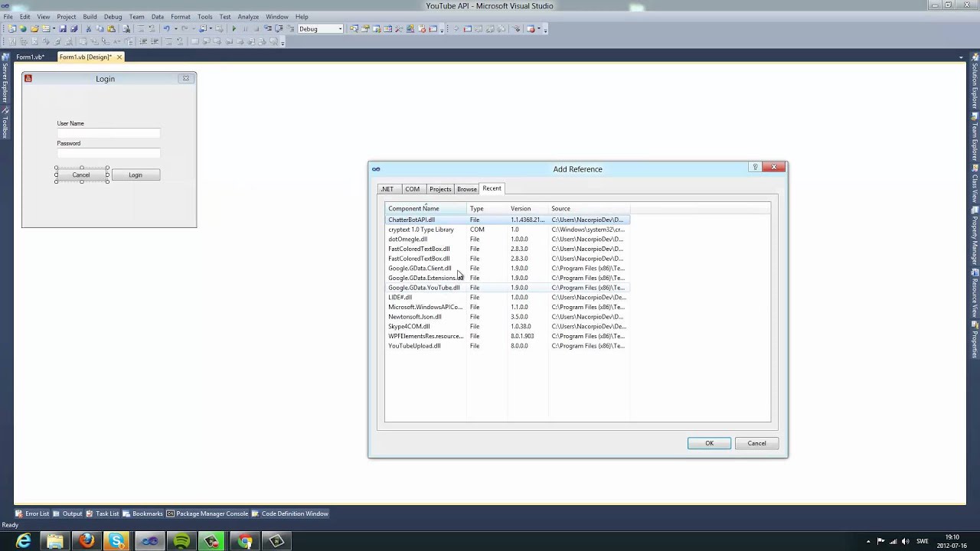Open the File Explorer taskbar icon
This screenshot has height=551, width=980.
point(54,541)
